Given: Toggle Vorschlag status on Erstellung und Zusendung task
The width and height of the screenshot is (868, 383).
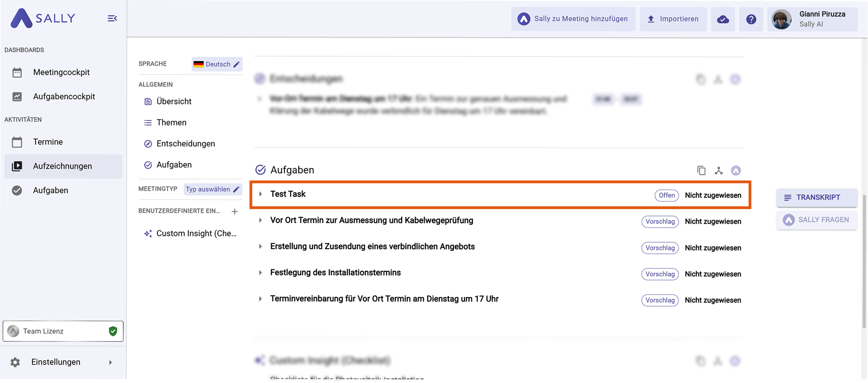Looking at the screenshot, I should [660, 248].
